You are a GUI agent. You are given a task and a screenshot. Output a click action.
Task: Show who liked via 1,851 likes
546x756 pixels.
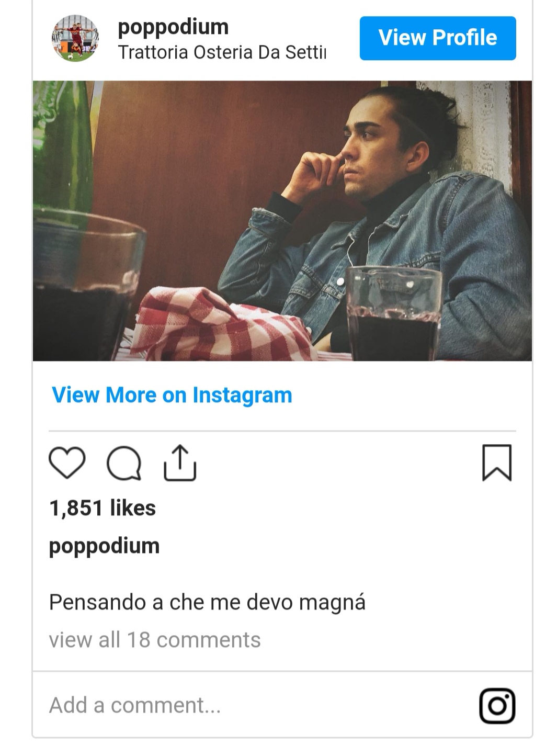click(103, 508)
